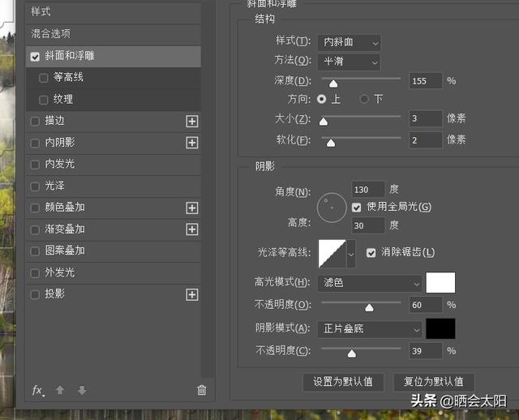Click the 大小 slider handle
This screenshot has height=420, width=519.
tap(324, 122)
